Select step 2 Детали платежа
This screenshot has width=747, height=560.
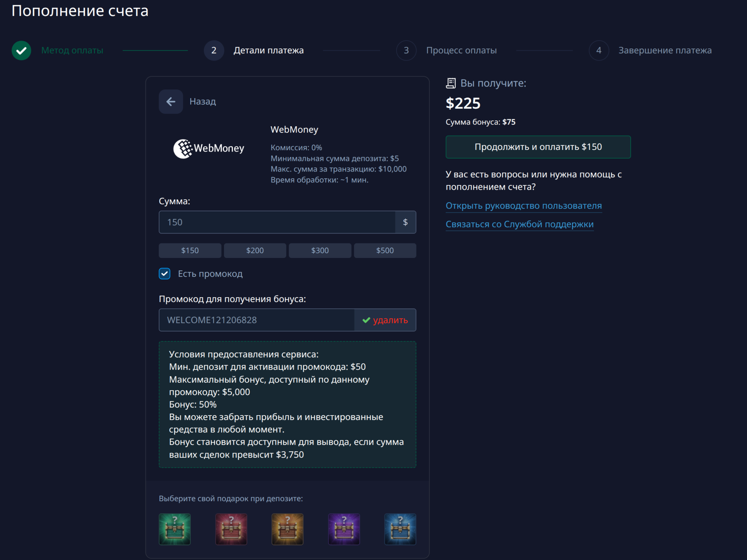coord(268,50)
